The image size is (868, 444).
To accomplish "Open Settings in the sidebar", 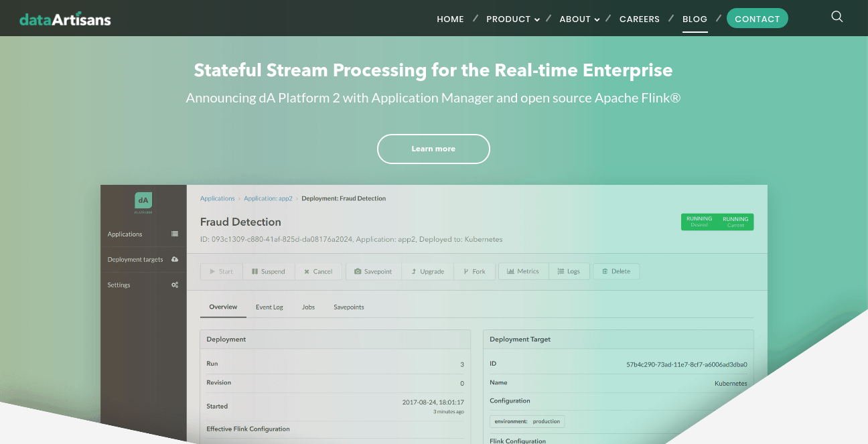I will [143, 285].
